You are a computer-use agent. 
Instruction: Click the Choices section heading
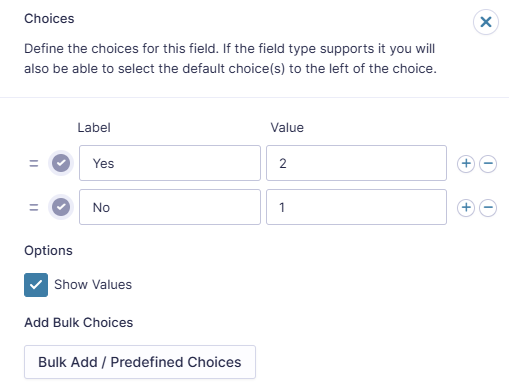[49, 19]
